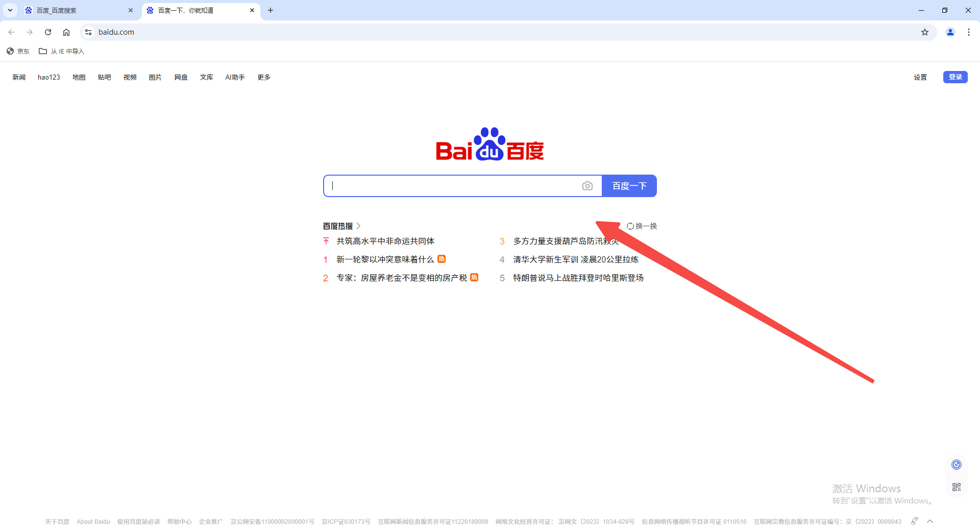Expand the 百度热搜 chevron
The image size is (980, 531).
click(x=358, y=226)
